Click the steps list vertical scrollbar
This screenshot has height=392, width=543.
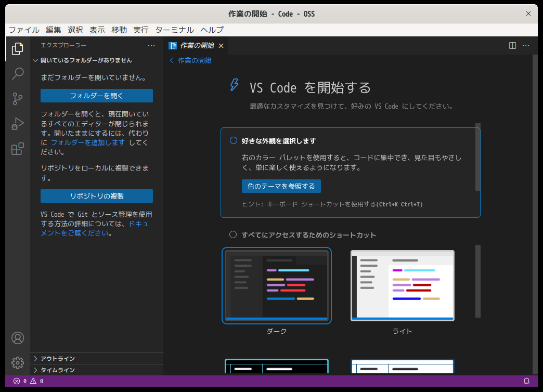pyautogui.click(x=478, y=157)
